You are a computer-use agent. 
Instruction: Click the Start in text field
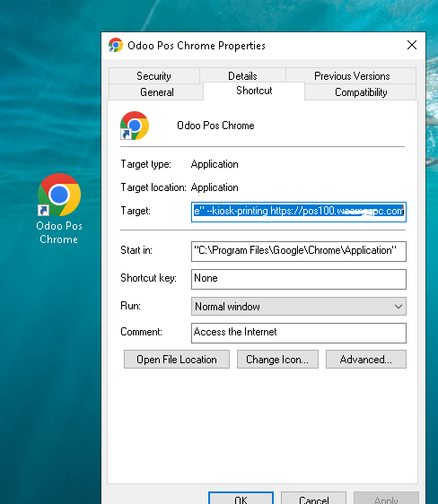pyautogui.click(x=299, y=251)
